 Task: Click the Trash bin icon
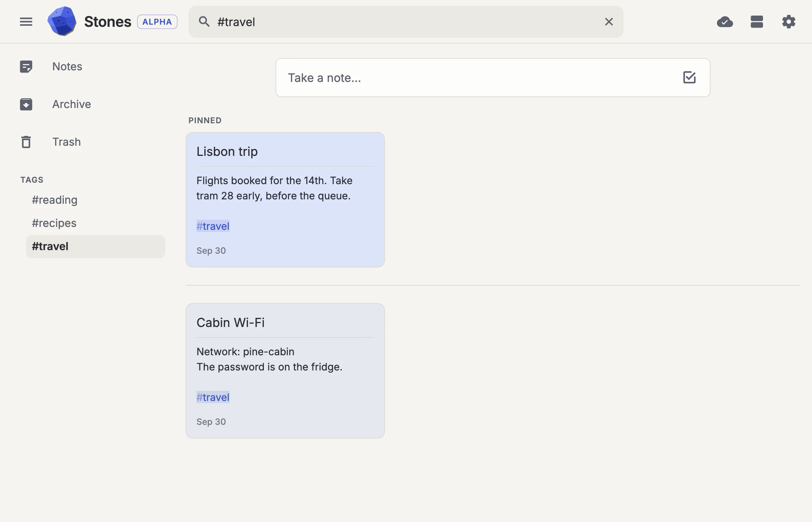pyautogui.click(x=26, y=142)
